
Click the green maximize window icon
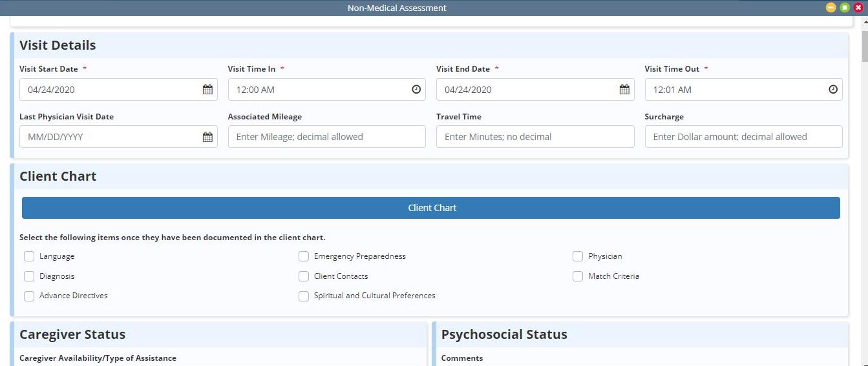845,8
